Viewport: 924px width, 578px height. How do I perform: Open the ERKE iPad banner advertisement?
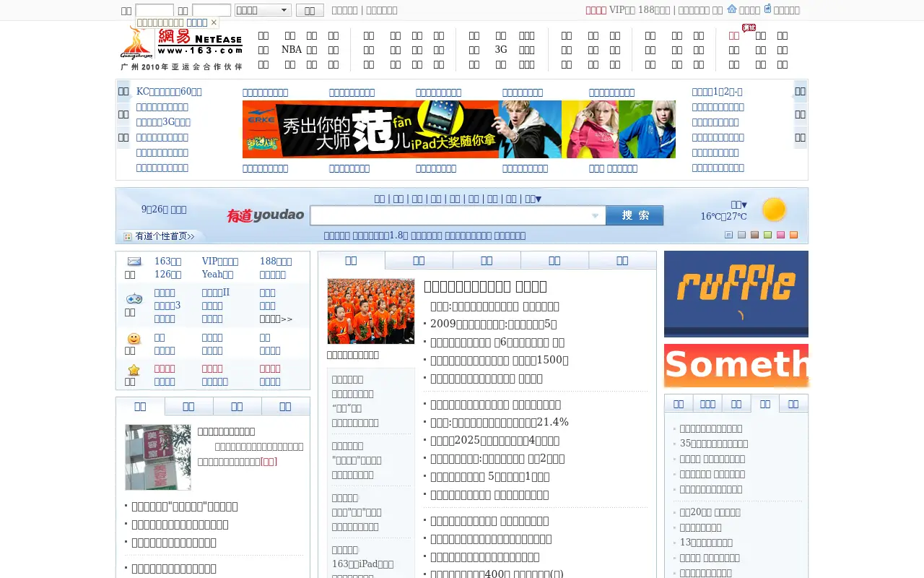[x=459, y=129]
